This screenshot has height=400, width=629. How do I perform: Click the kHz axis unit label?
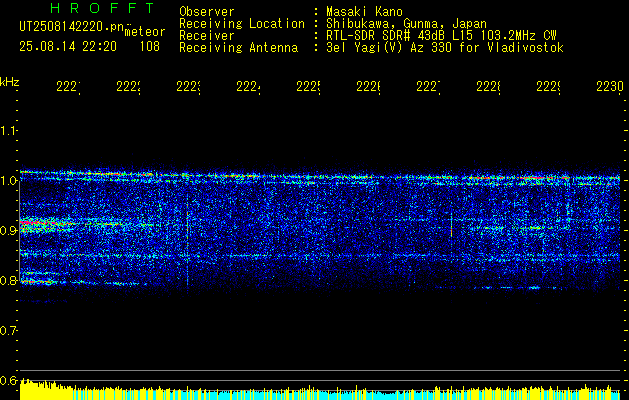pyautogui.click(x=9, y=82)
